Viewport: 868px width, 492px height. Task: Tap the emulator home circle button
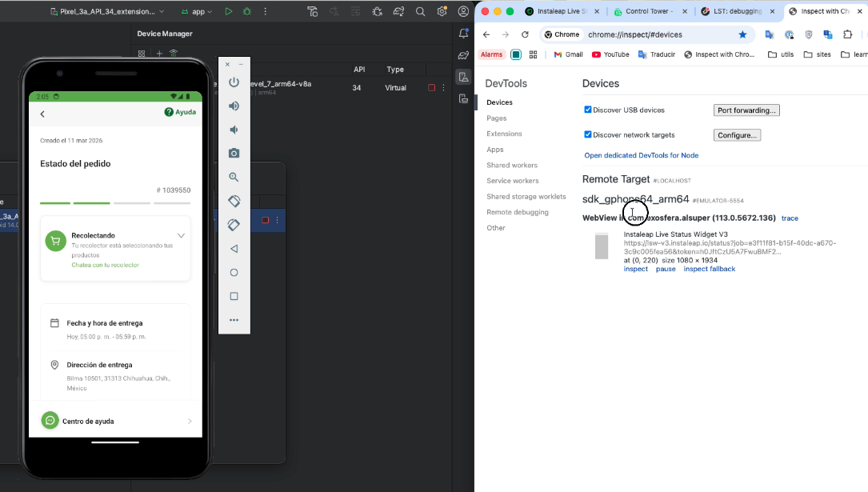(234, 272)
